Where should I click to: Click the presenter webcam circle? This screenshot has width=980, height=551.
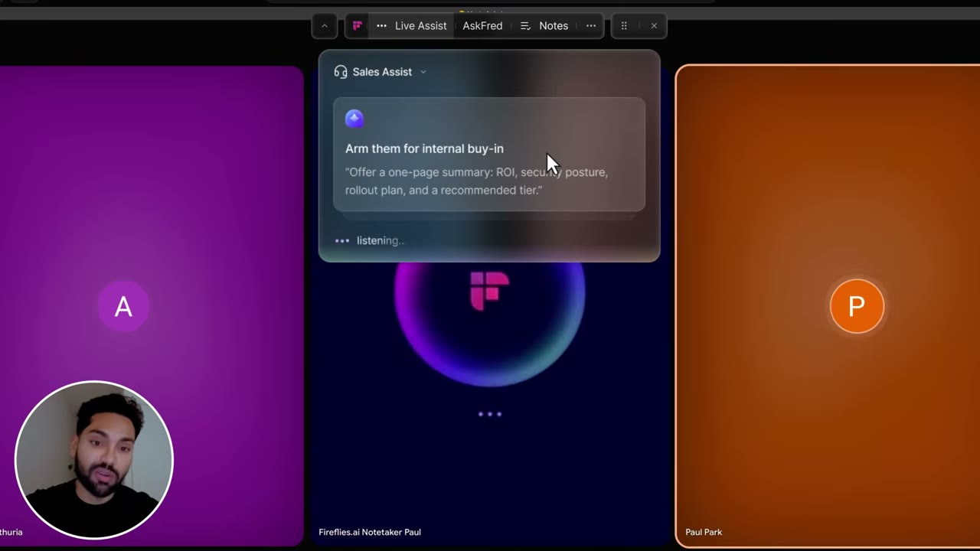[x=94, y=460]
